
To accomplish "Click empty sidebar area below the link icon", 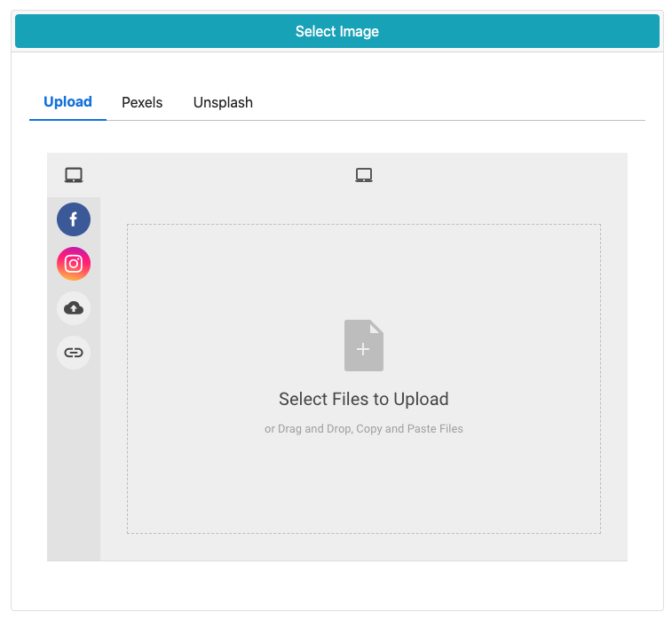I will click(74, 462).
